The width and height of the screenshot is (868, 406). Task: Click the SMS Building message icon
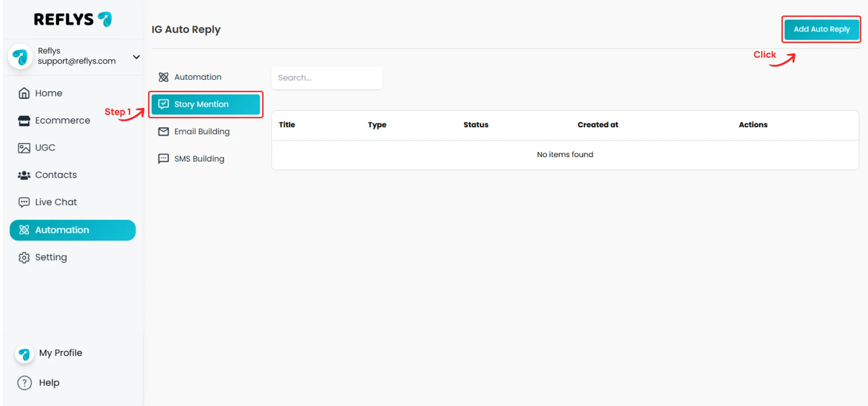[x=163, y=159]
